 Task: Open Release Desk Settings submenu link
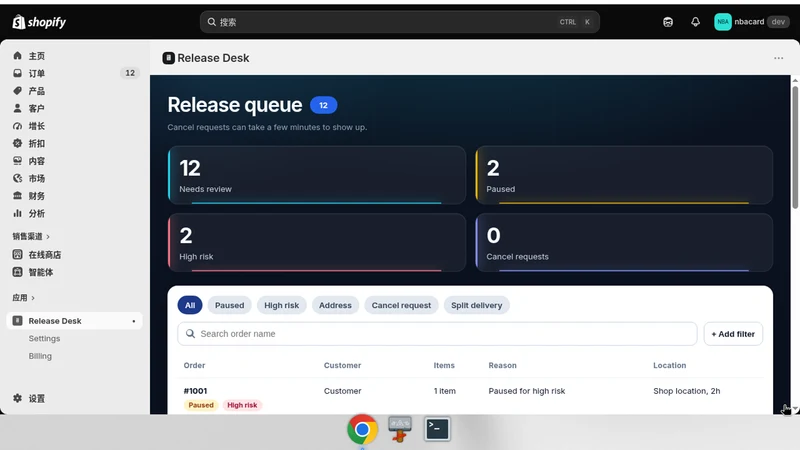[44, 338]
